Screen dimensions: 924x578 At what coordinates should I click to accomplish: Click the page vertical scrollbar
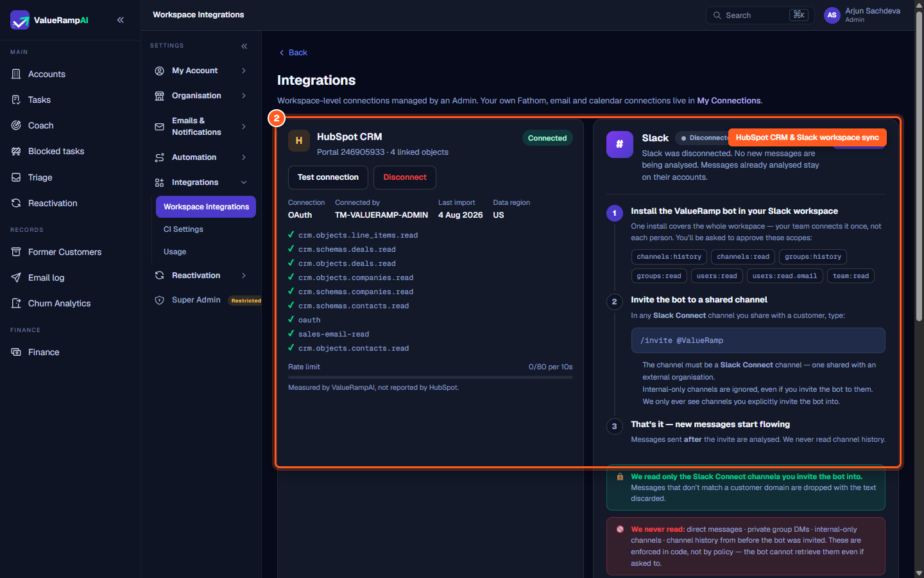pyautogui.click(x=919, y=167)
